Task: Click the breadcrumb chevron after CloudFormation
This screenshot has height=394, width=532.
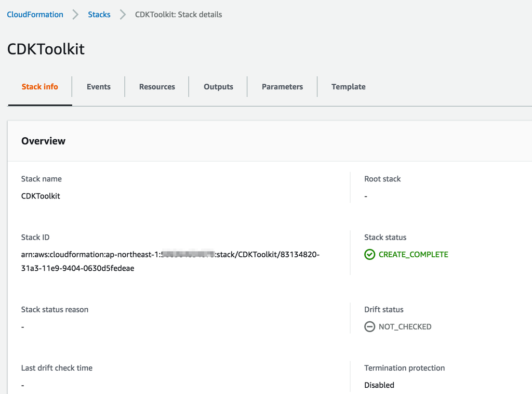Action: tap(75, 15)
